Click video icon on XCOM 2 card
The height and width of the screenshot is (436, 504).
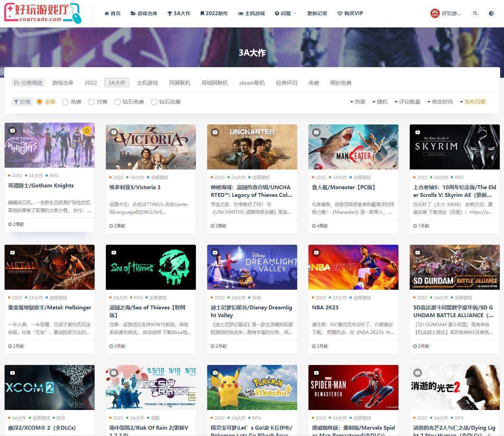click(12, 373)
